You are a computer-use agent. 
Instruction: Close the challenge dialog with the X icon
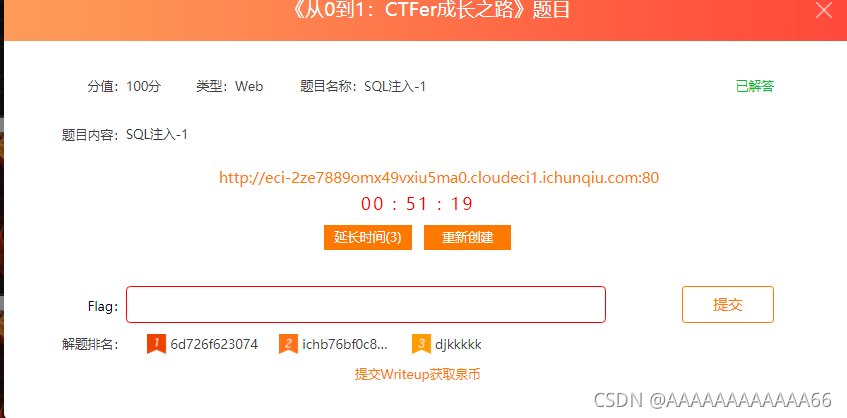824,10
